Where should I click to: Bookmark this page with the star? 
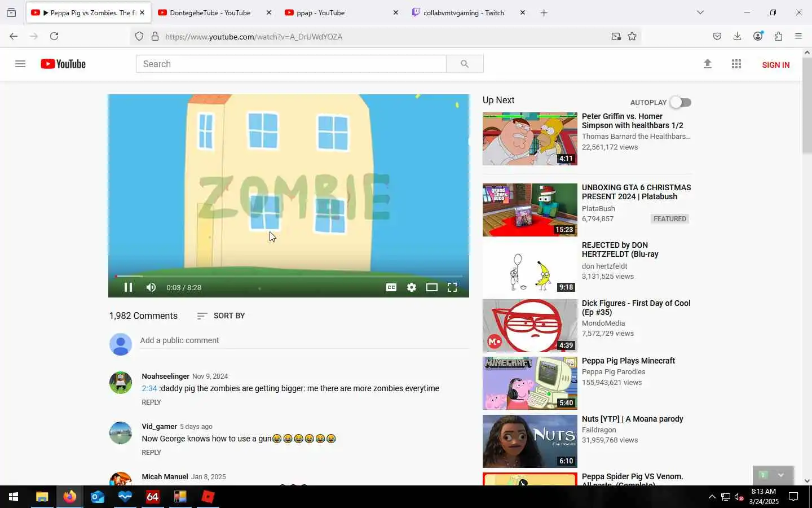point(632,37)
